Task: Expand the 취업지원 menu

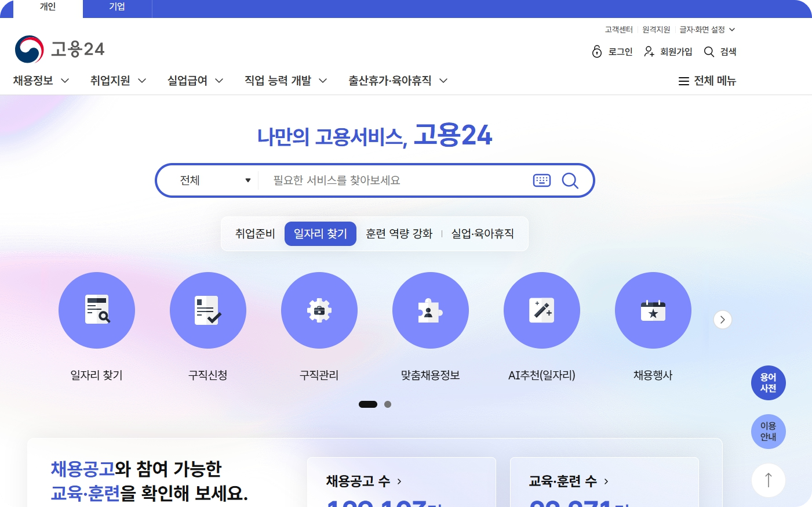Action: [x=118, y=81]
